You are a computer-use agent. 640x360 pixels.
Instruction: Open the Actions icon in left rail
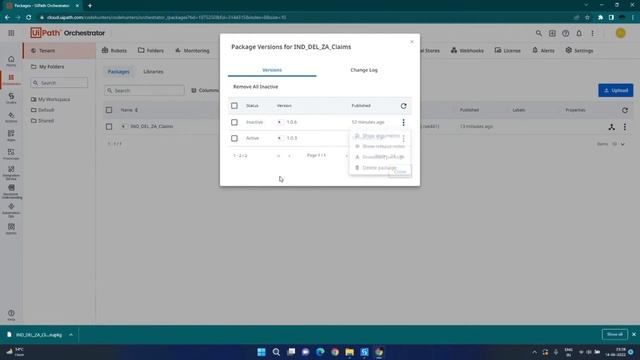11,117
